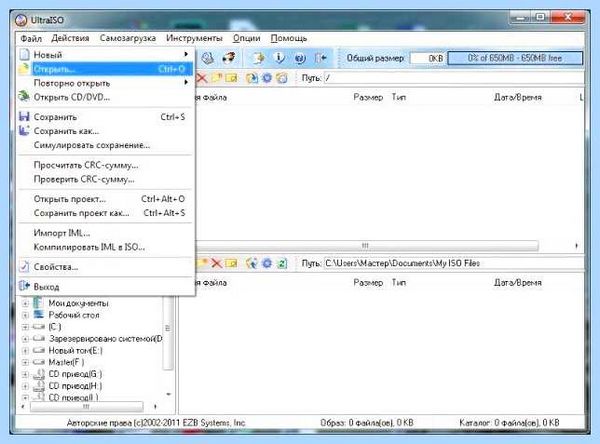This screenshot has width=600, height=444.
Task: Click the red X delete icon in the lower pane toolbar
Action: (217, 263)
